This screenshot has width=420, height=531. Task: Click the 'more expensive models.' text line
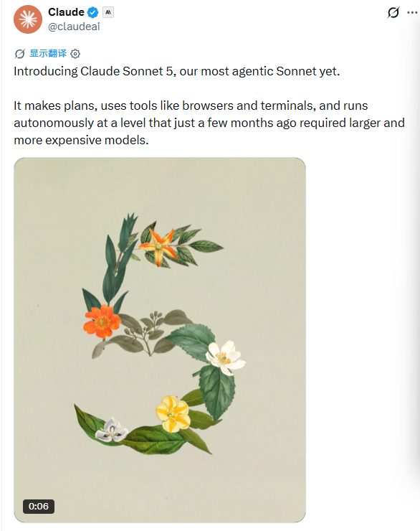81,140
